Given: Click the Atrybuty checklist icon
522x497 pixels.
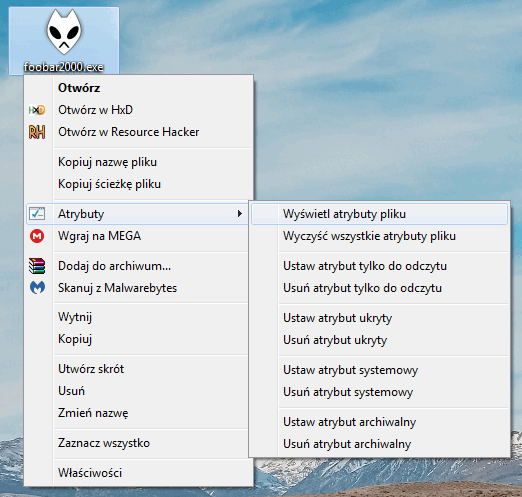Looking at the screenshot, I should pyautogui.click(x=37, y=214).
